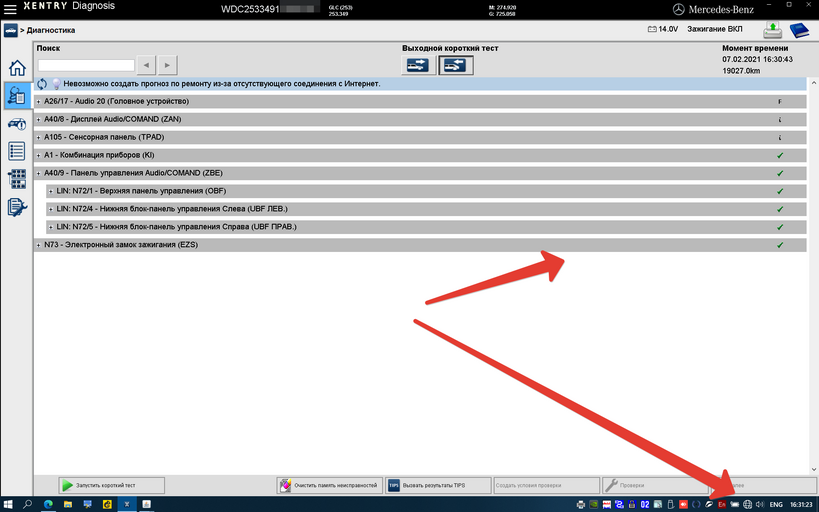Click the Проверки wrench button
The image size is (819, 512).
point(654,485)
